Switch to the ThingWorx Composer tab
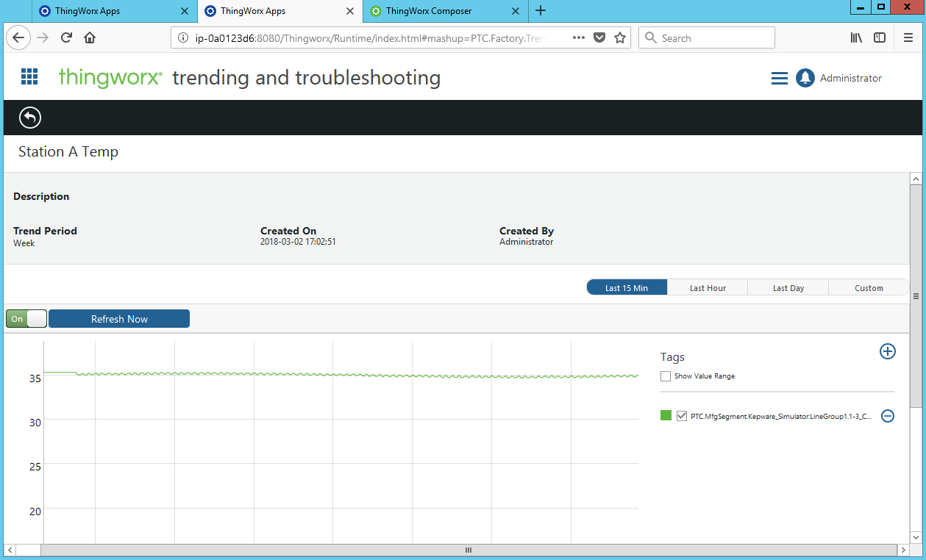Screen dimensions: 926x560 point(434,10)
